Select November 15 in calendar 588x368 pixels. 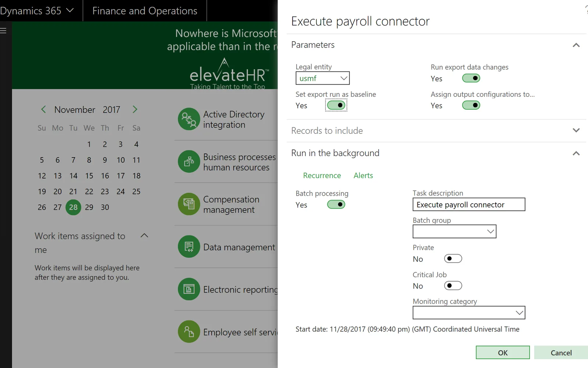[x=89, y=176]
